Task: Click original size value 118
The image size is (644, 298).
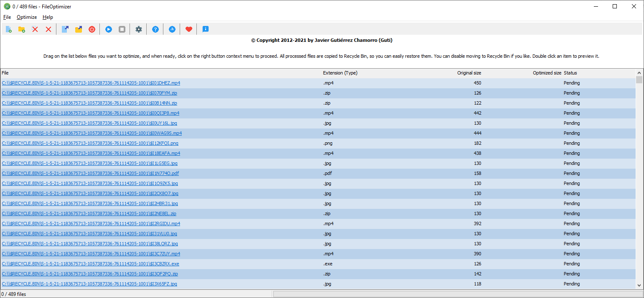Action: [477, 284]
